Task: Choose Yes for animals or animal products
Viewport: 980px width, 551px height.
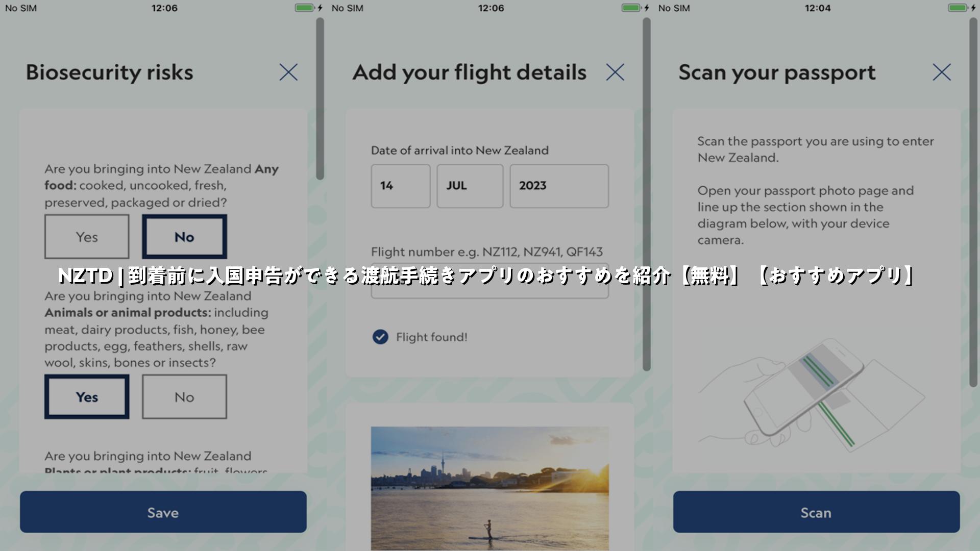Action: pos(87,397)
